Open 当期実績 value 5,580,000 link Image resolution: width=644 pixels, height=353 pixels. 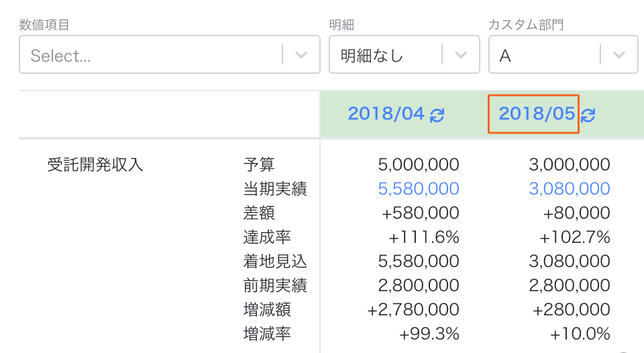[418, 189]
